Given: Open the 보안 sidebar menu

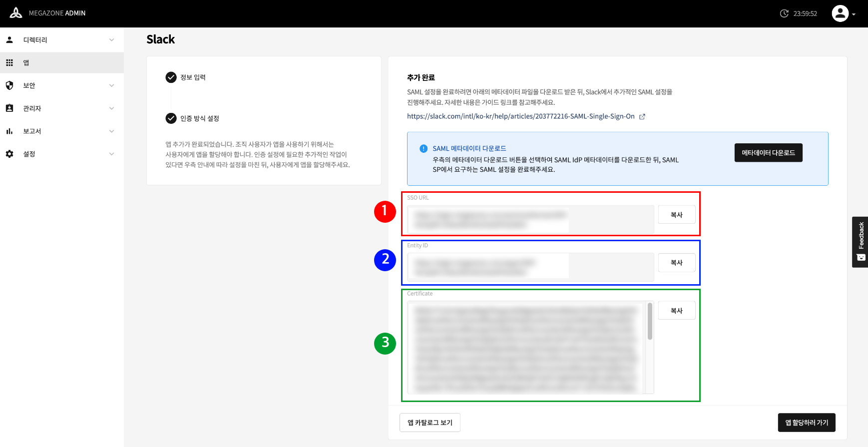Looking at the screenshot, I should (x=62, y=85).
